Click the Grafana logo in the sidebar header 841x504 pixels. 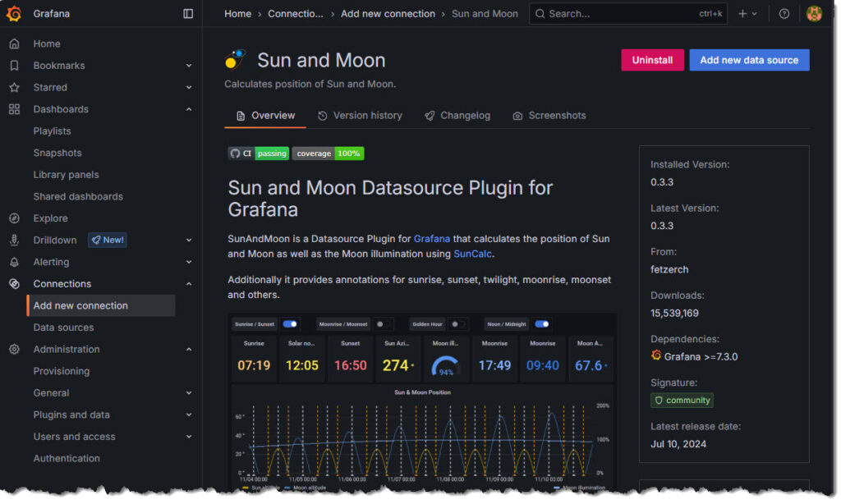14,13
